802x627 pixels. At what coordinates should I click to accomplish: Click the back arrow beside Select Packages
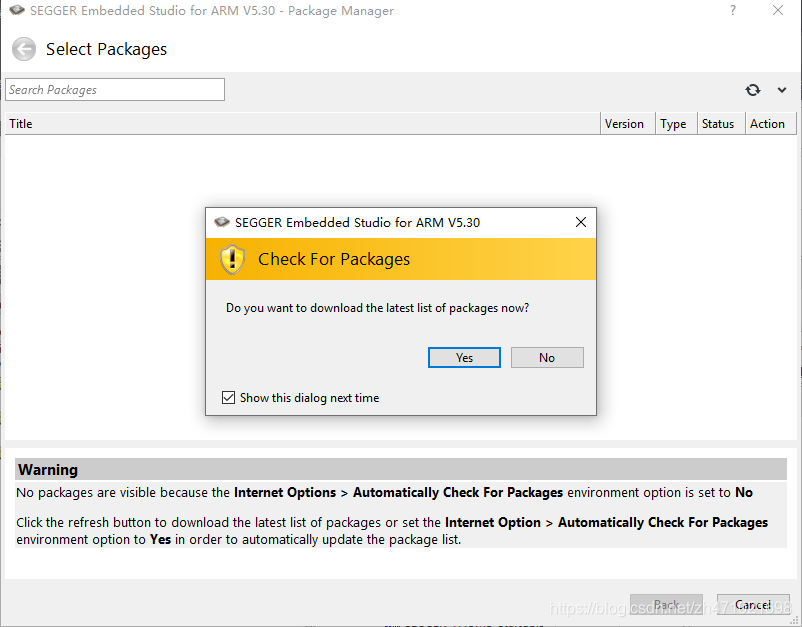(x=24, y=49)
